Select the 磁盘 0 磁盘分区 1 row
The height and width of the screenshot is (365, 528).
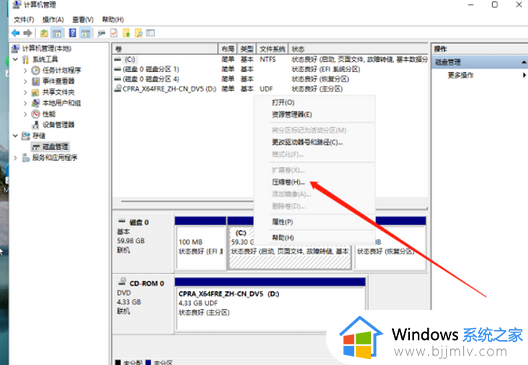click(x=270, y=69)
